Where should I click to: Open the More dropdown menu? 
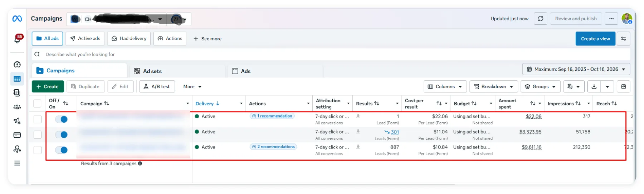(x=192, y=86)
